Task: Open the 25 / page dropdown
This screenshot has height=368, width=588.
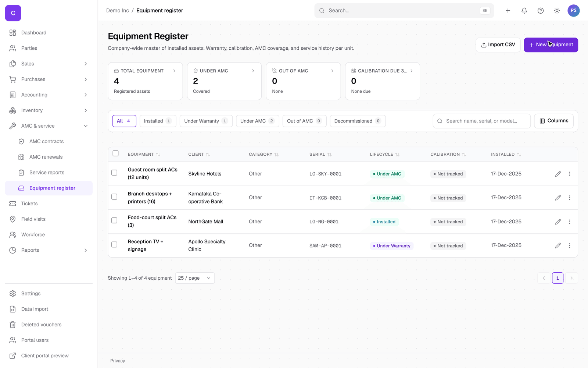Action: click(x=195, y=278)
